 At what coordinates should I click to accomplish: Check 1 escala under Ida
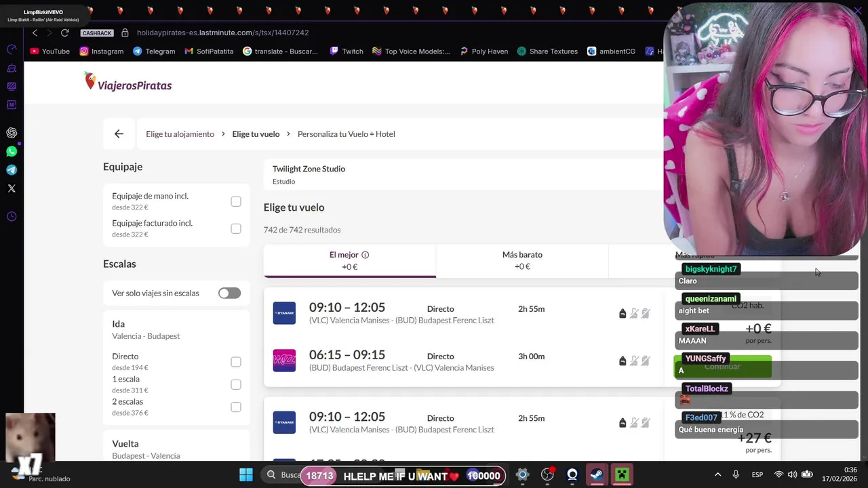coord(235,384)
